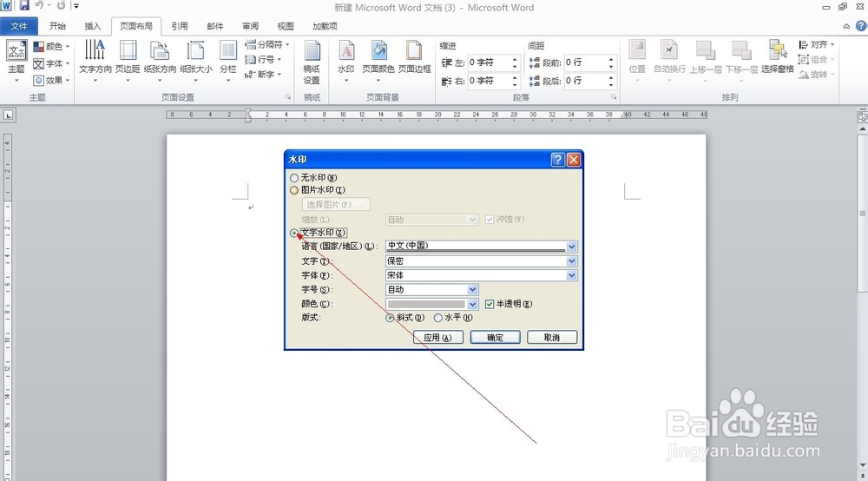Customize quick access toolbar dropdown
868x481 pixels.
tap(76, 6)
